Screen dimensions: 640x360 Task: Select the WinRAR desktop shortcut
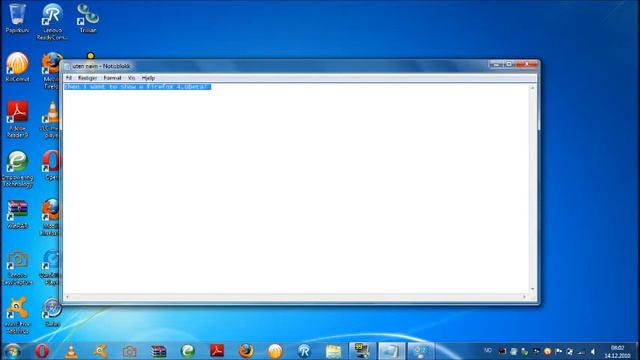17,214
